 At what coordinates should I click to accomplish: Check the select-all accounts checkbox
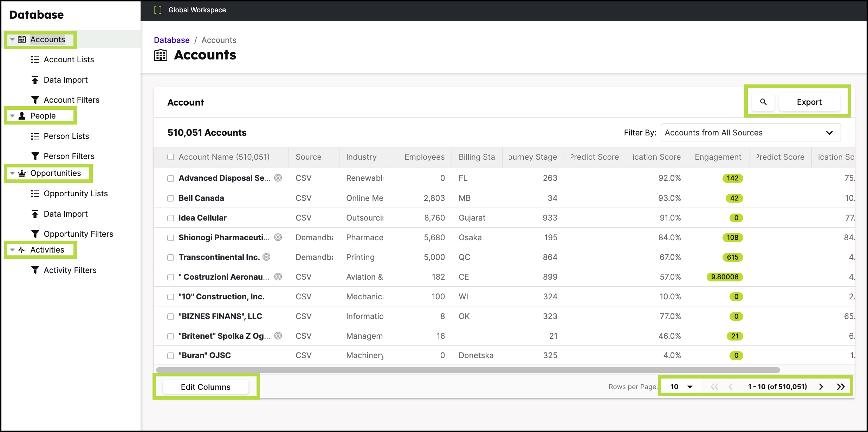(x=170, y=157)
